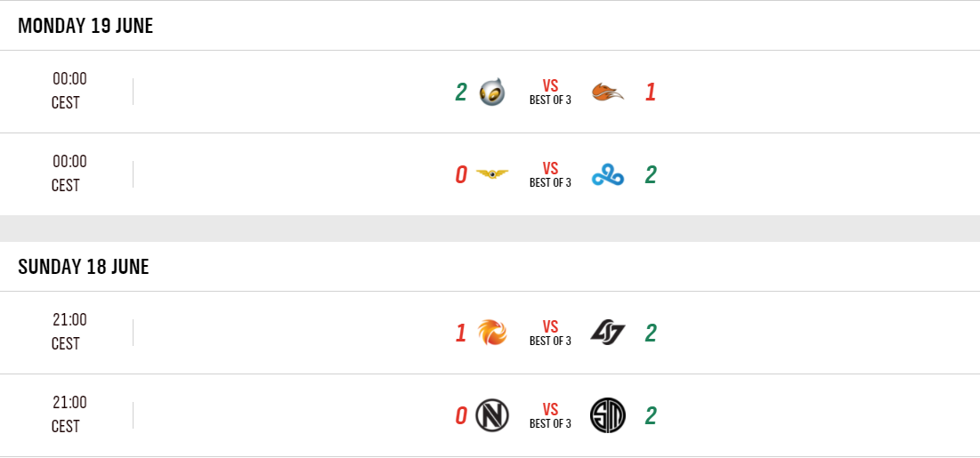Image resolution: width=980 pixels, height=458 pixels.
Task: Open VS Best of 3 for Liquid match
Action: (550, 92)
